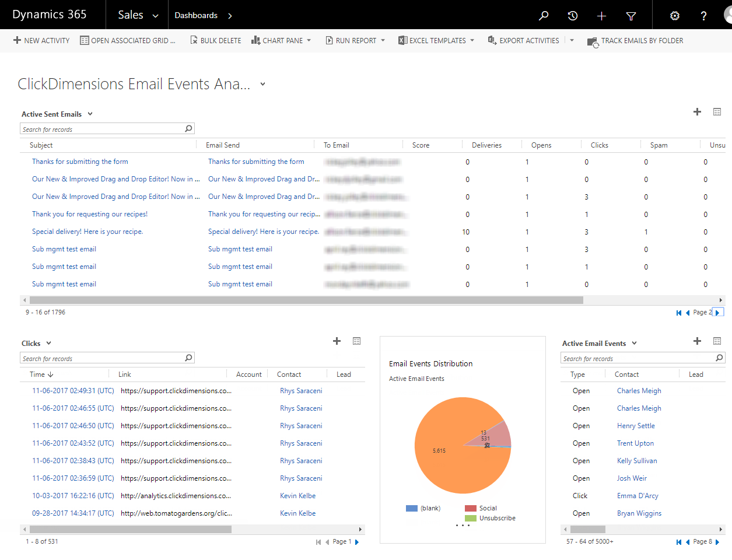Open Chart Pane dropdown arrow
The height and width of the screenshot is (560, 732).
309,41
